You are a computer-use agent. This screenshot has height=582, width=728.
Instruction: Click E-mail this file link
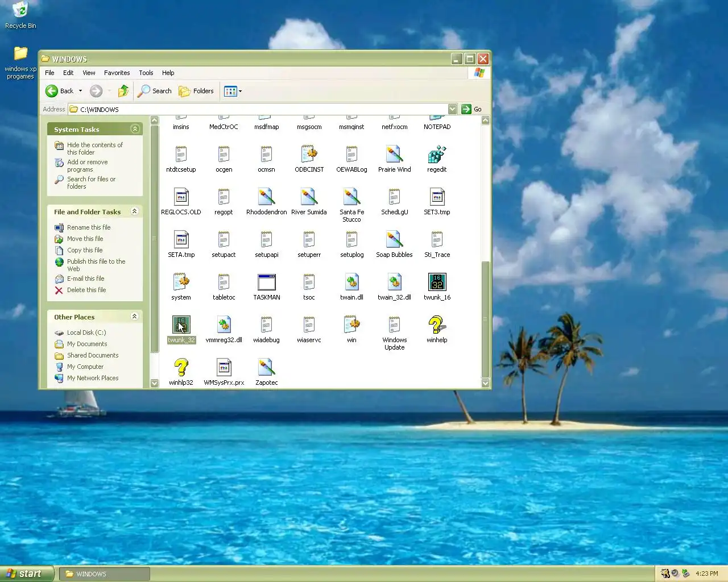point(85,278)
